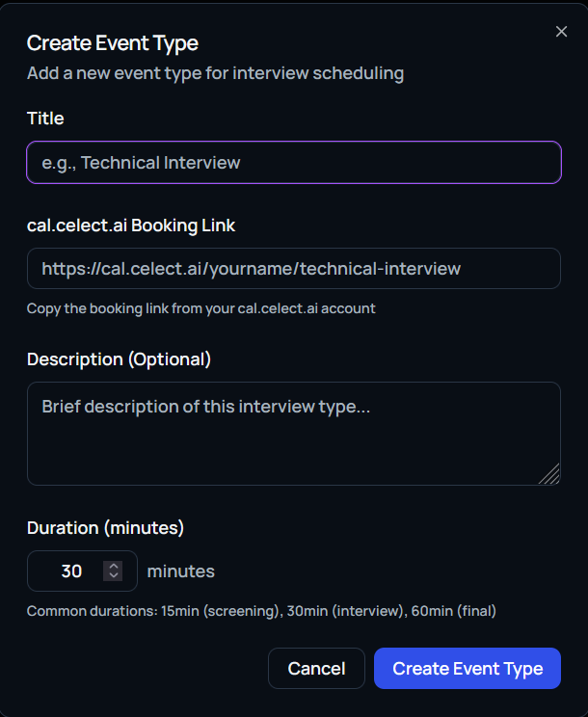Submit with the blue Create Event Type button
Image resolution: width=588 pixels, height=717 pixels.
coord(467,669)
